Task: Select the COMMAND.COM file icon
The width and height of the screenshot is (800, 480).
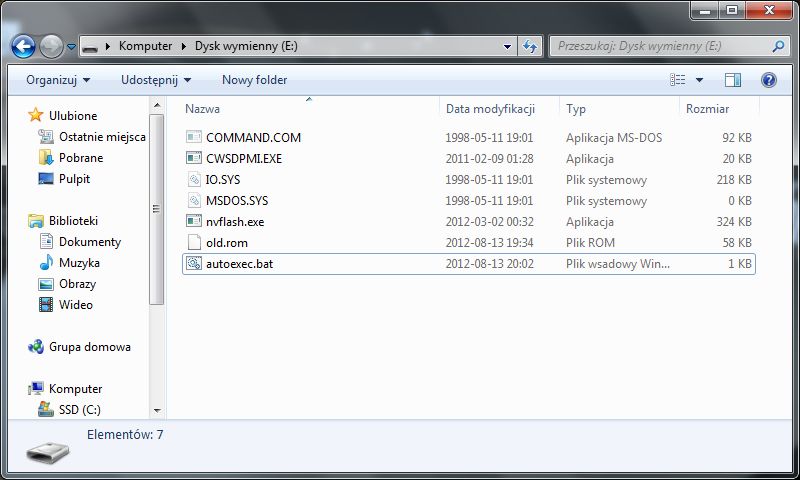Action: click(x=194, y=137)
